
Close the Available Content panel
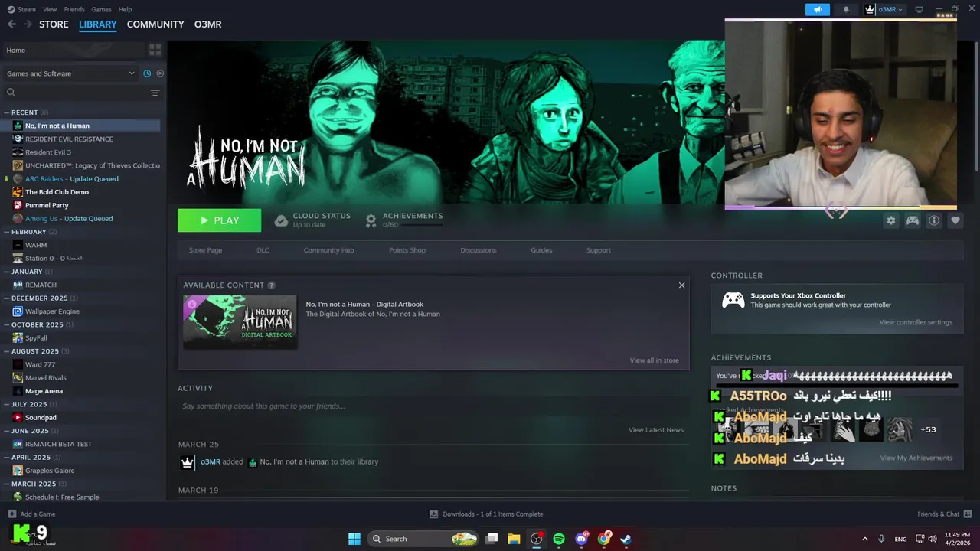click(x=681, y=285)
